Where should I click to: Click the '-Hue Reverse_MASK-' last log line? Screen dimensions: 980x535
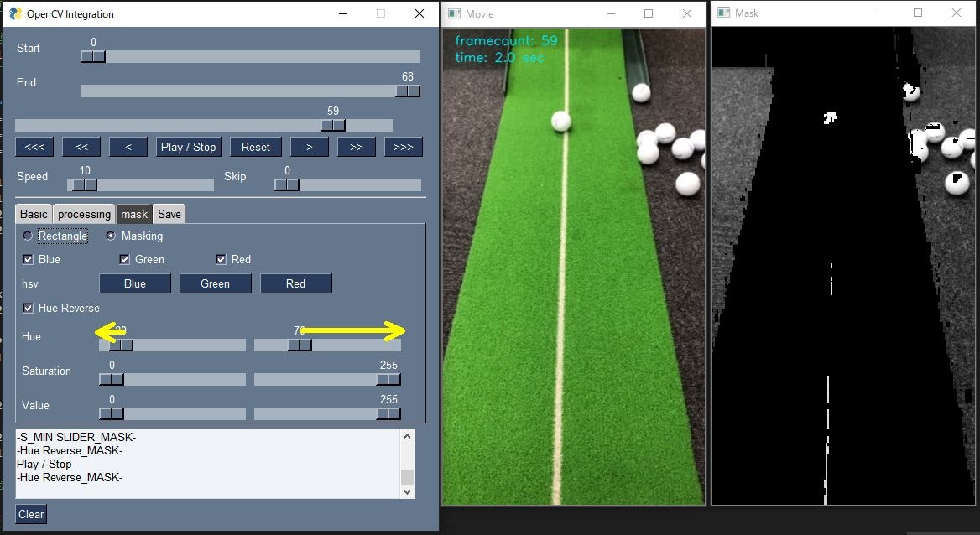(70, 477)
